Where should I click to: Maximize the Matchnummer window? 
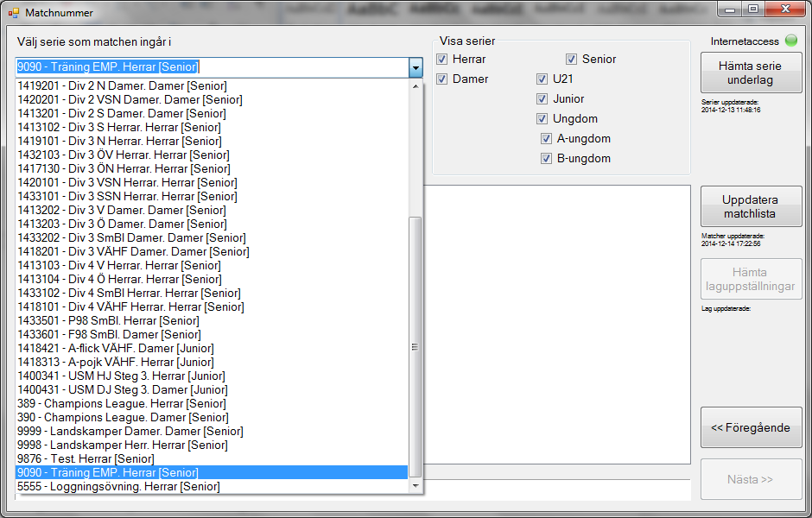753,9
